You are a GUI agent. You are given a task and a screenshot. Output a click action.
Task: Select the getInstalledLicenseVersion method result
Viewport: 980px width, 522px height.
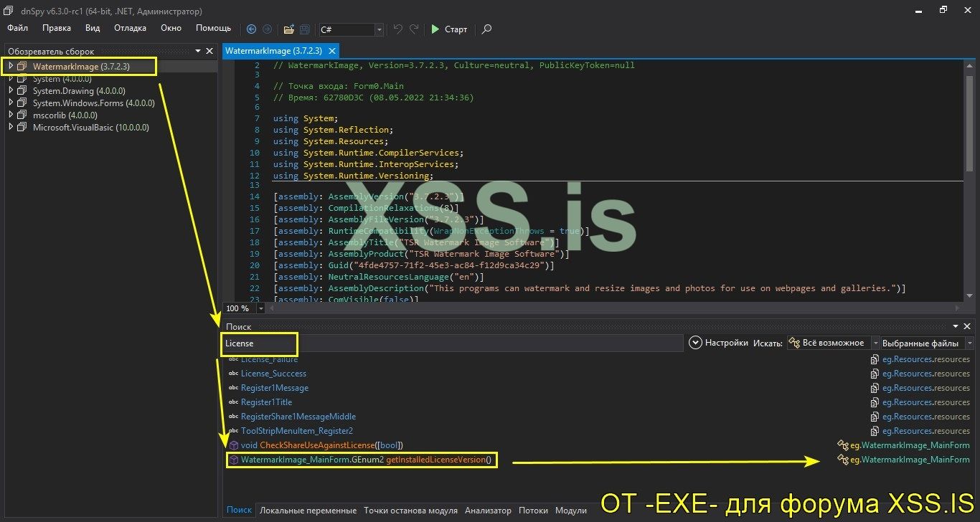click(x=367, y=460)
